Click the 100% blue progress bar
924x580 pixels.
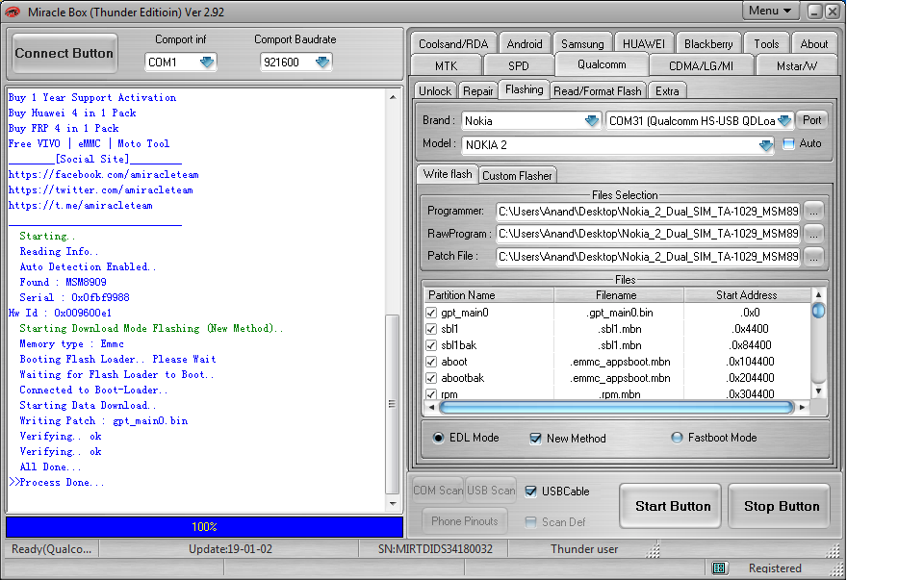(204, 527)
